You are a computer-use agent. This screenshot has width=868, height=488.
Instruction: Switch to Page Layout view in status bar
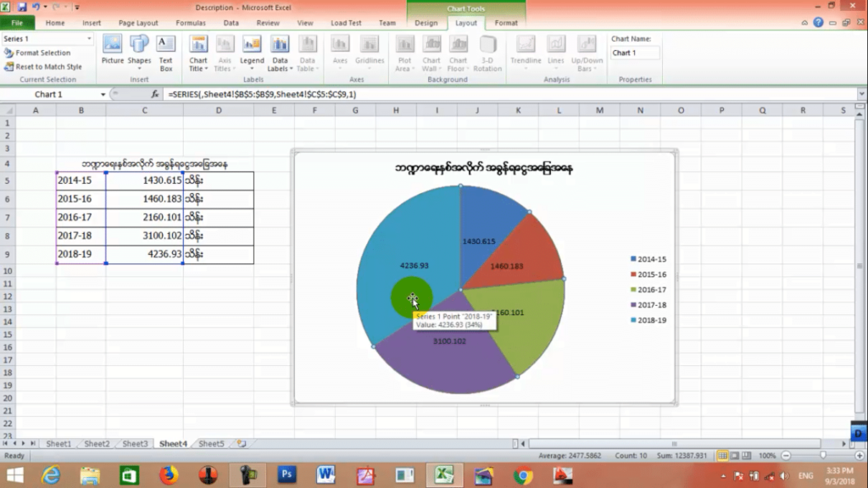click(x=735, y=456)
